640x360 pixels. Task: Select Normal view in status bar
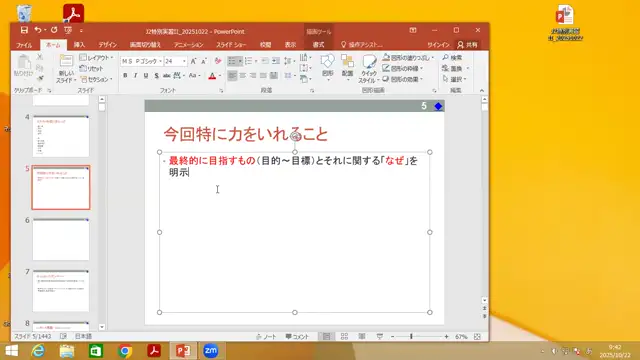(327, 336)
